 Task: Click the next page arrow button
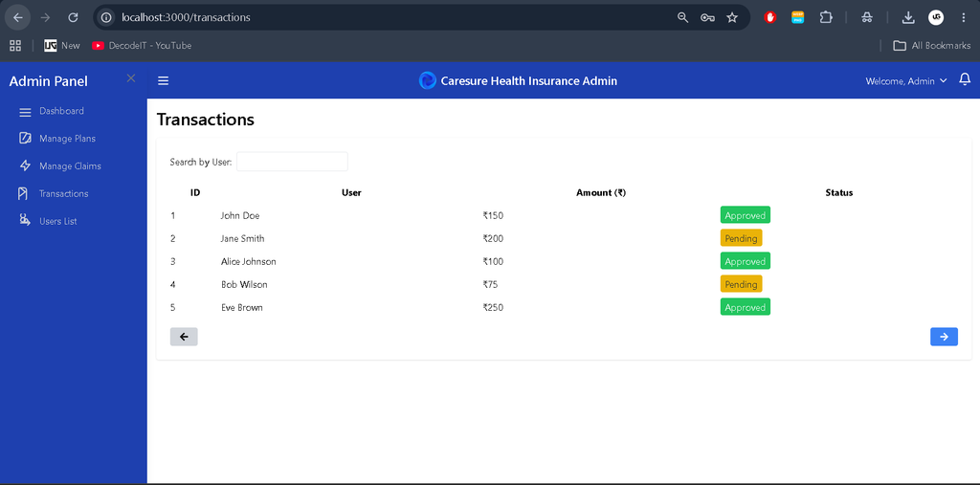[x=944, y=337]
